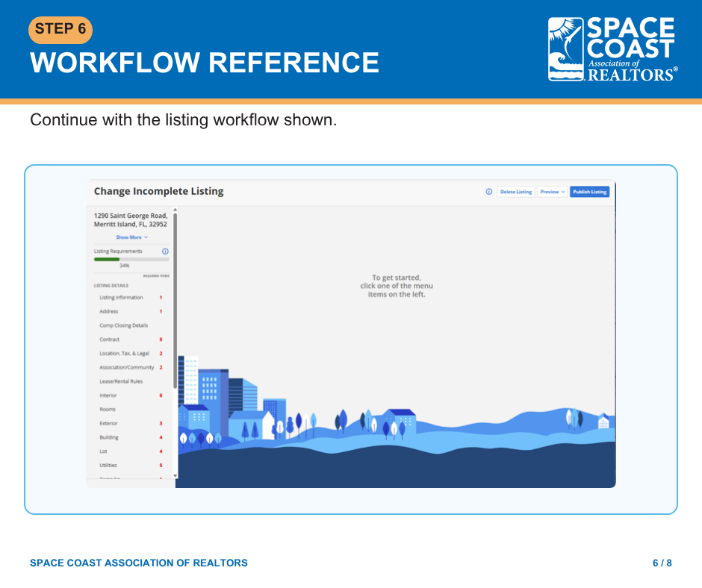Click the Change Incomplete Listing heading
This screenshot has height=588, width=702.
(158, 191)
